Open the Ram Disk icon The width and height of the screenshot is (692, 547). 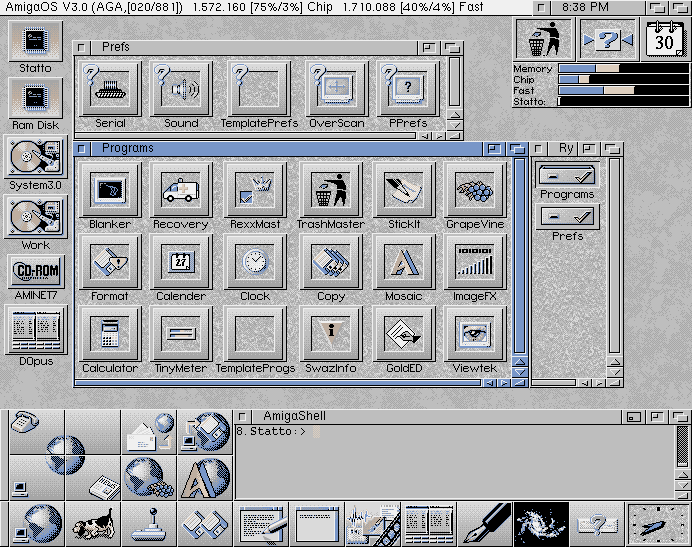click(35, 98)
